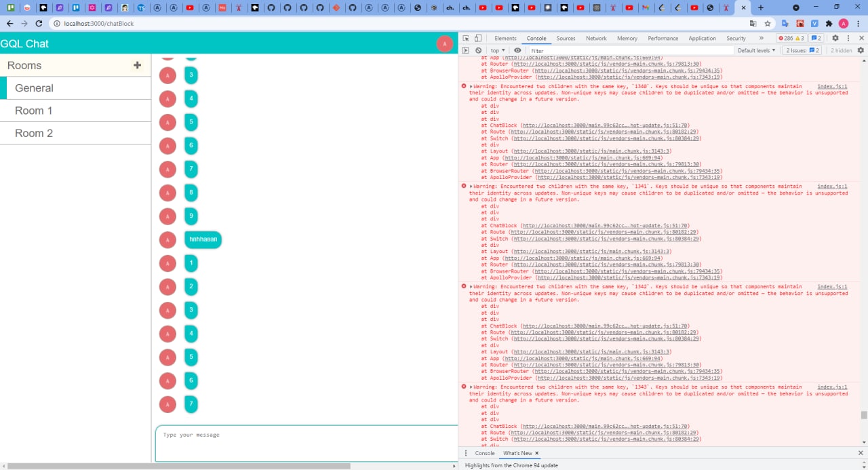Image resolution: width=868 pixels, height=470 pixels.
Task: Open the Extensions puzzle menu
Action: pyautogui.click(x=829, y=23)
